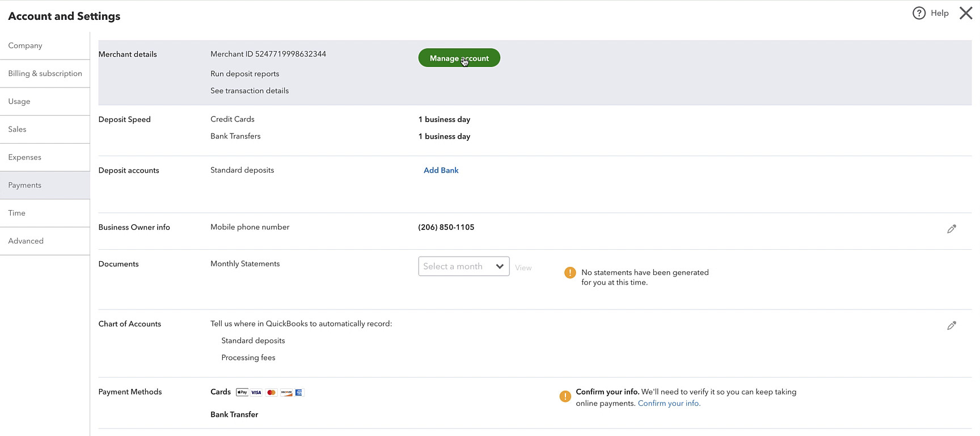
Task: Click the American Express card icon
Action: tap(299, 392)
